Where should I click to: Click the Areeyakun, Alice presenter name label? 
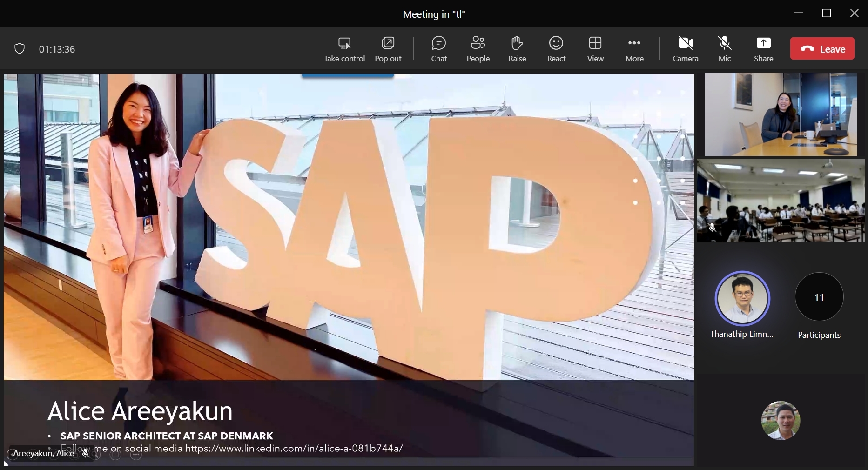43,453
